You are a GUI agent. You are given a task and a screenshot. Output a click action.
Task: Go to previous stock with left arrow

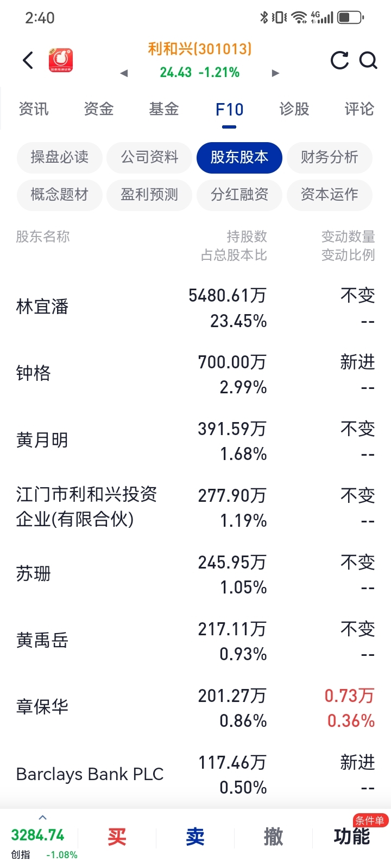(124, 73)
